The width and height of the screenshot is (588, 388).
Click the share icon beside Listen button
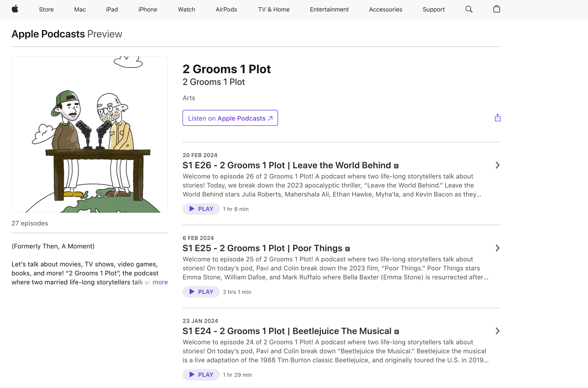[x=497, y=118]
